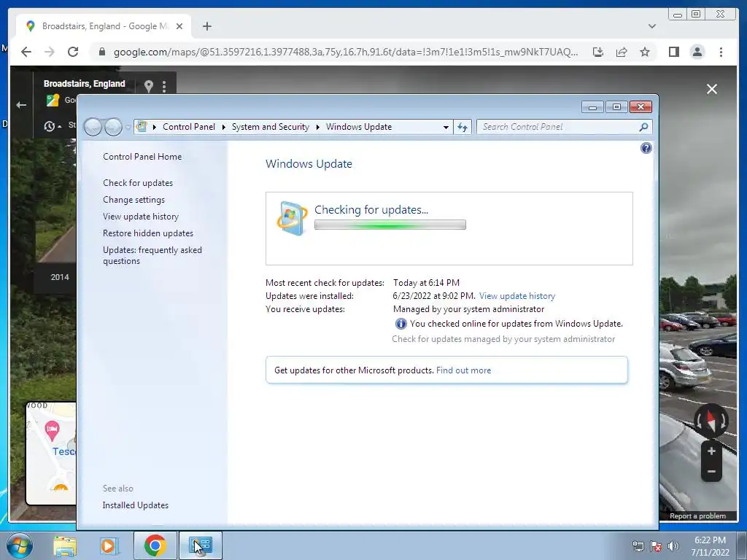The image size is (747, 560).
Task: Zoom out Street View with minus
Action: (x=711, y=472)
